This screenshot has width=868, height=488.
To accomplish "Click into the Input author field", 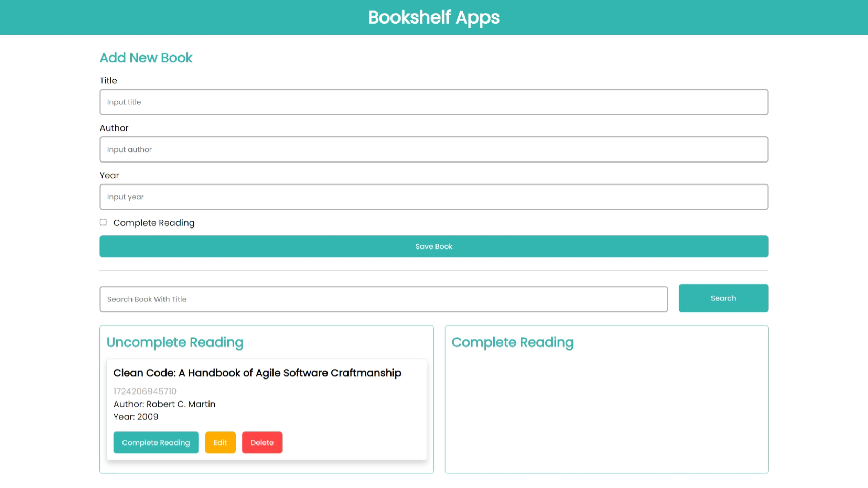I will [x=434, y=150].
